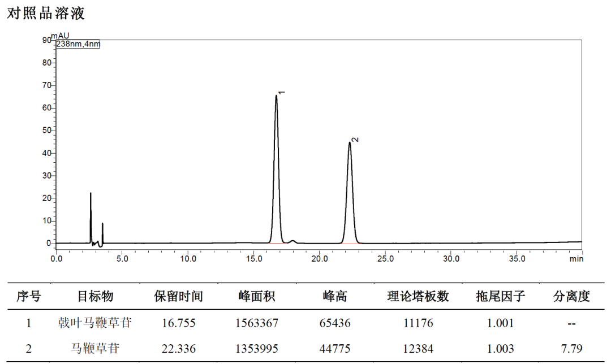Click peak height value 65436

[x=335, y=323]
